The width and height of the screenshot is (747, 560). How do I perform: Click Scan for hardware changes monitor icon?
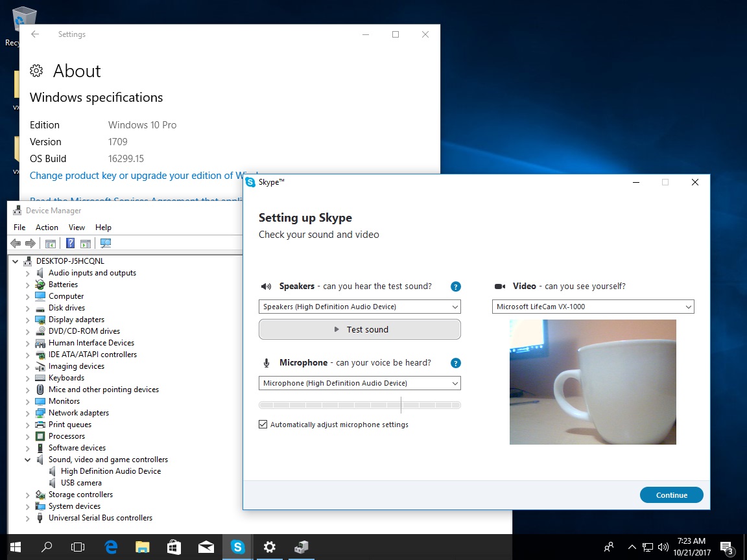pyautogui.click(x=106, y=243)
